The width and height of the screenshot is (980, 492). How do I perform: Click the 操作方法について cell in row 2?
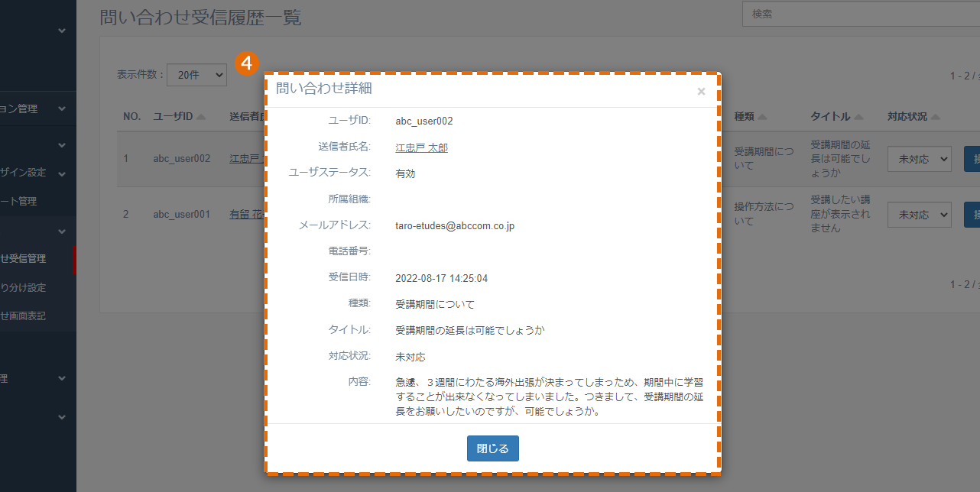764,214
